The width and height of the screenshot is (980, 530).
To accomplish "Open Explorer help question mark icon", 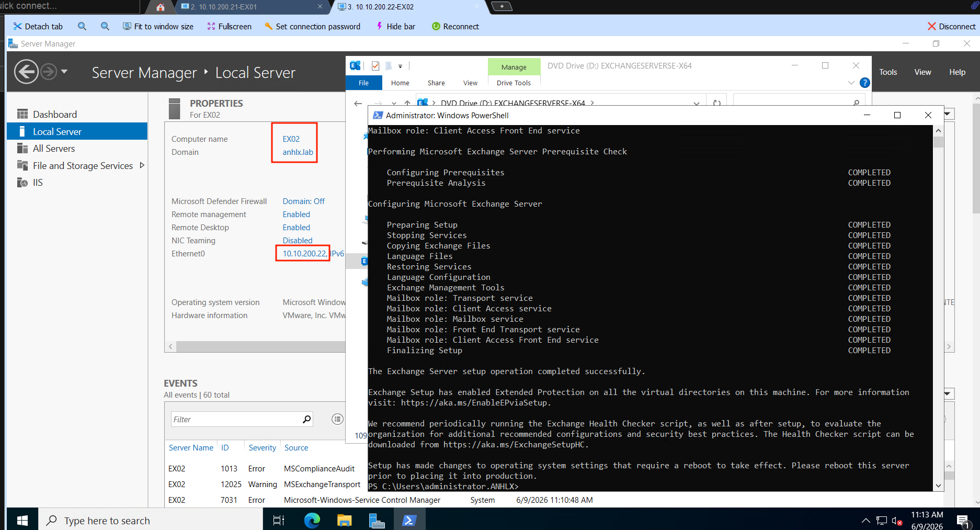I will (865, 83).
